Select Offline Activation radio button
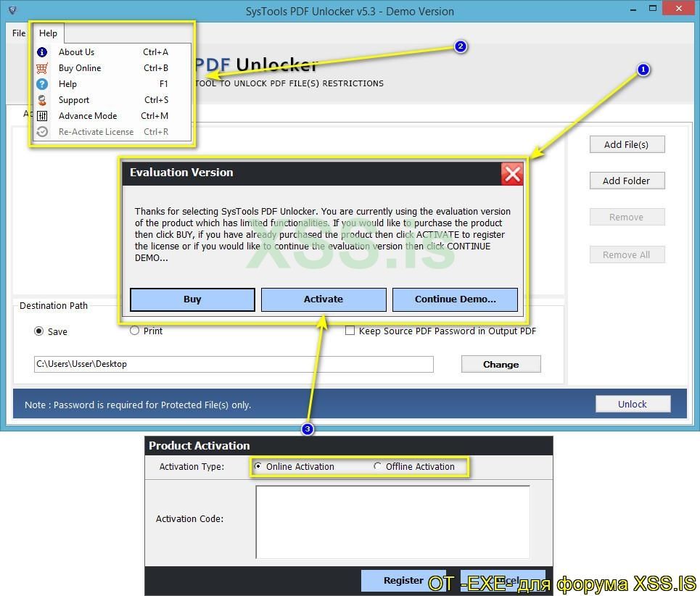Viewport: 700px width, 596px height. click(x=377, y=466)
